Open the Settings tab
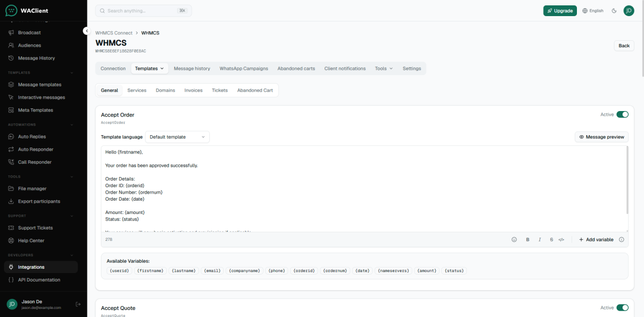 412,69
